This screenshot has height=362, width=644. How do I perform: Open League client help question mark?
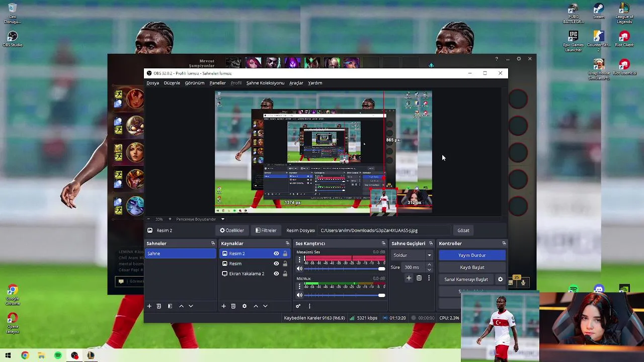pos(497,59)
